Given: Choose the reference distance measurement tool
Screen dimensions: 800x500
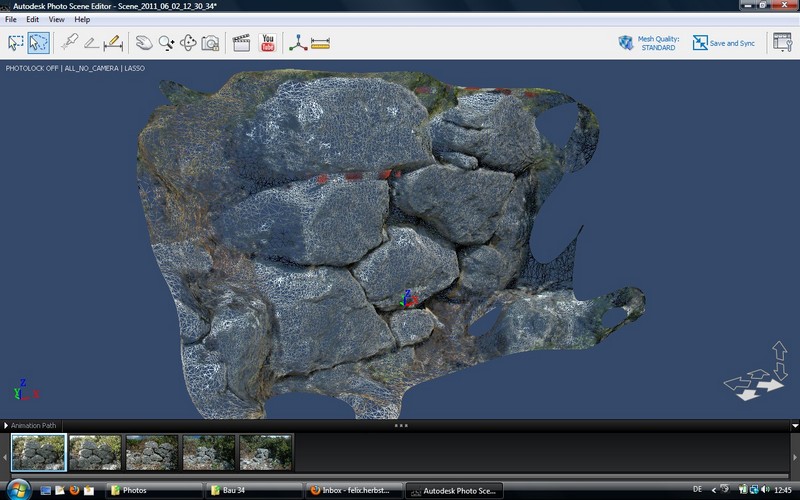Looking at the screenshot, I should (113, 43).
